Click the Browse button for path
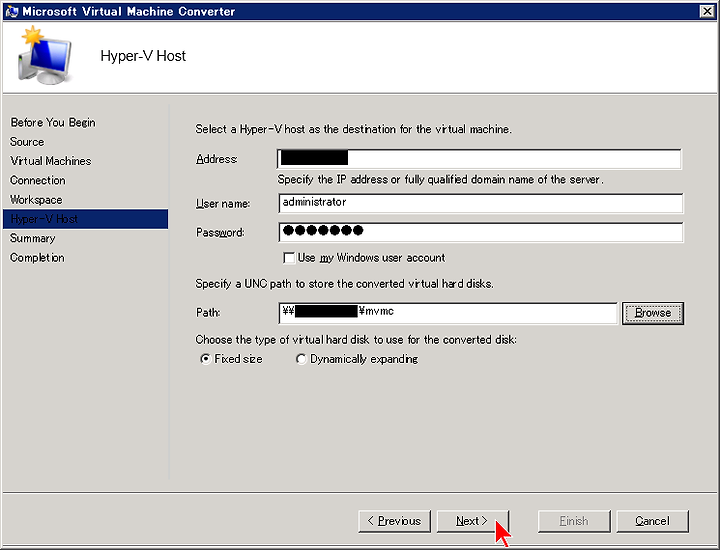Viewport: 720px width, 550px height. pos(652,313)
